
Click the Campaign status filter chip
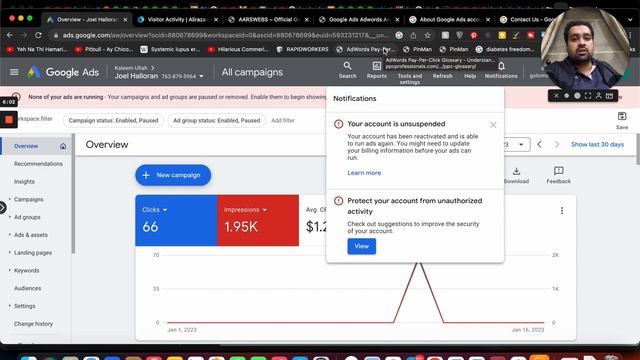pos(113,120)
